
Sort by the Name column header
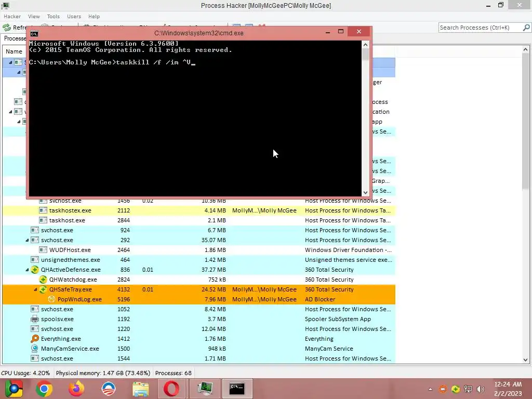[x=14, y=51]
